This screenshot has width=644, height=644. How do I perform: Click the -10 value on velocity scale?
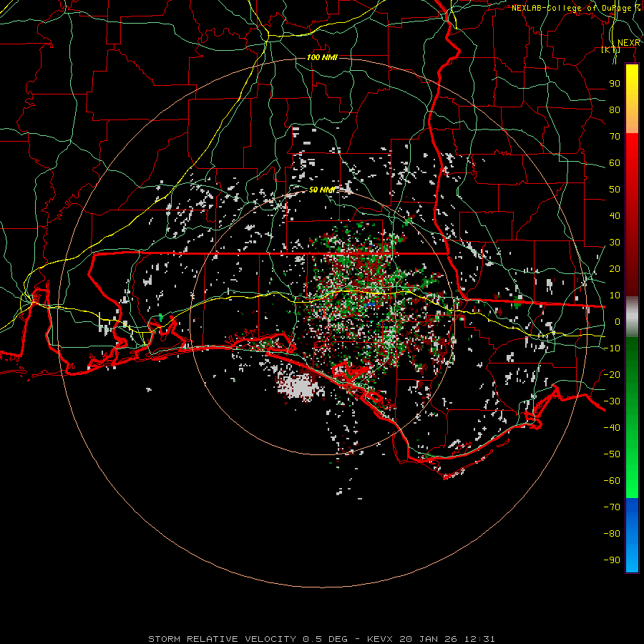point(612,348)
